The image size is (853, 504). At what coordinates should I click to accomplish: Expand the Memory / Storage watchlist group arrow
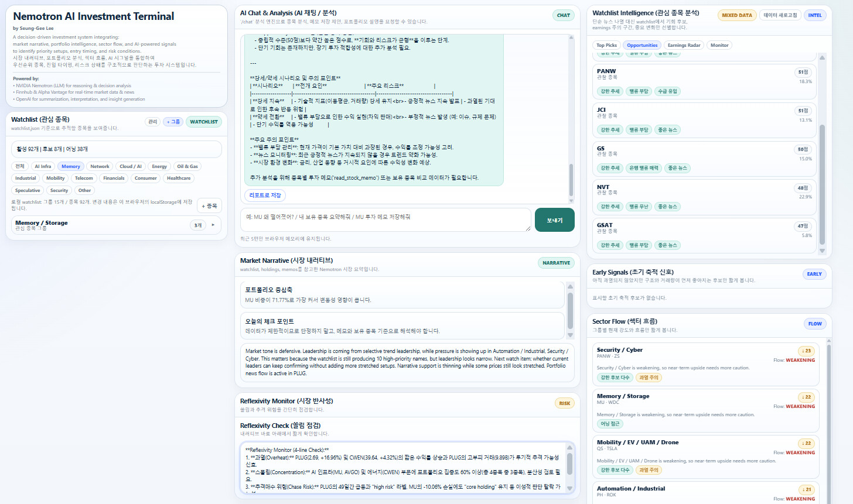(213, 225)
